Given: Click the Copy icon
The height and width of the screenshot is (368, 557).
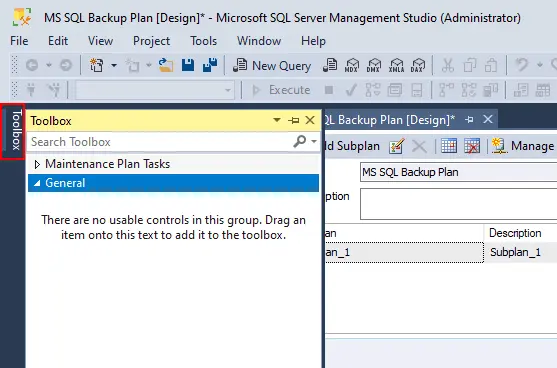Looking at the screenshot, I should click(470, 65).
